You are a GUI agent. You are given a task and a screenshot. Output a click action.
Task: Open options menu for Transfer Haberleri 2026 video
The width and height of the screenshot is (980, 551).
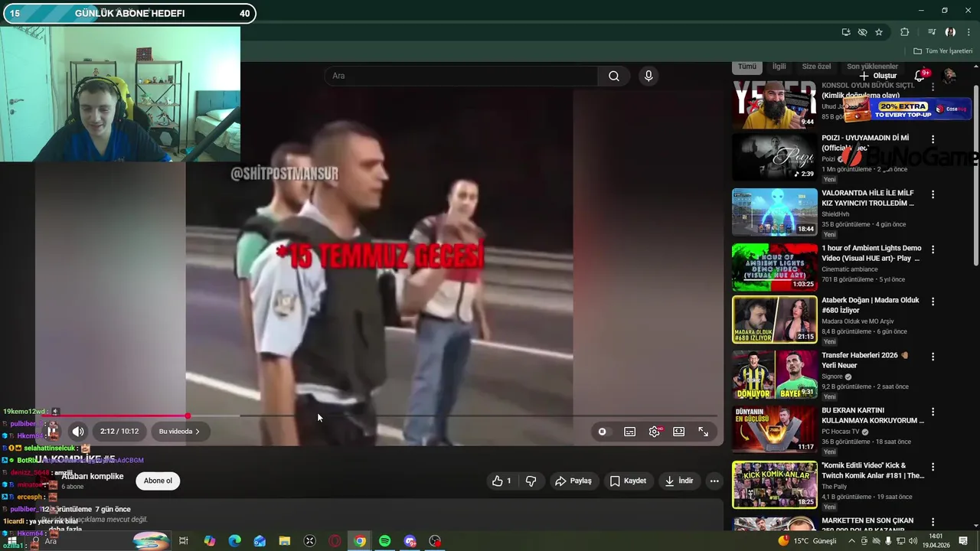pyautogui.click(x=933, y=357)
